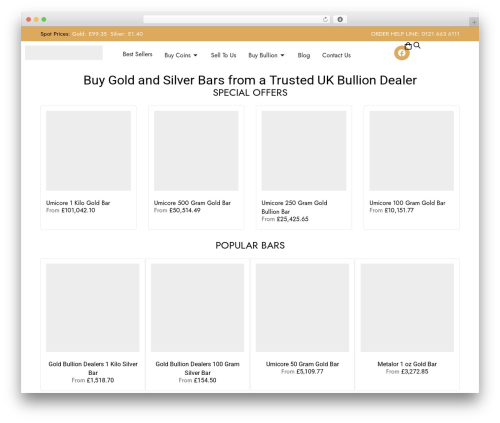Open the Best Sellers menu item
Image resolution: width=500 pixels, height=423 pixels.
pos(137,54)
